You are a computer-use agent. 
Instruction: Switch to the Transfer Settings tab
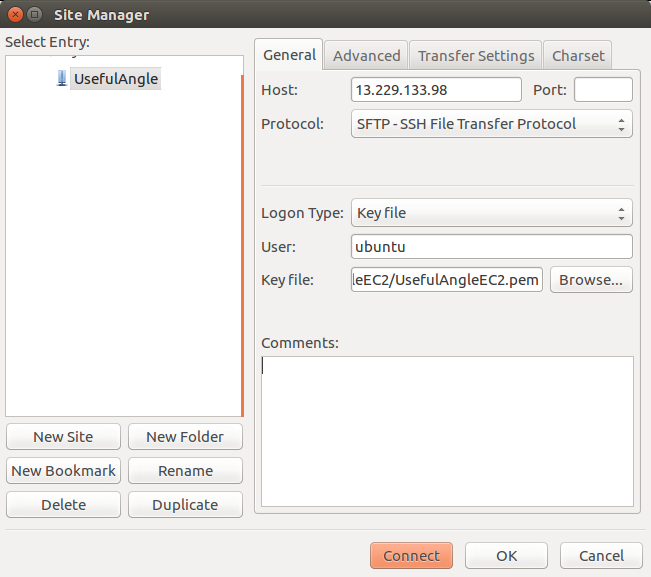(x=475, y=56)
